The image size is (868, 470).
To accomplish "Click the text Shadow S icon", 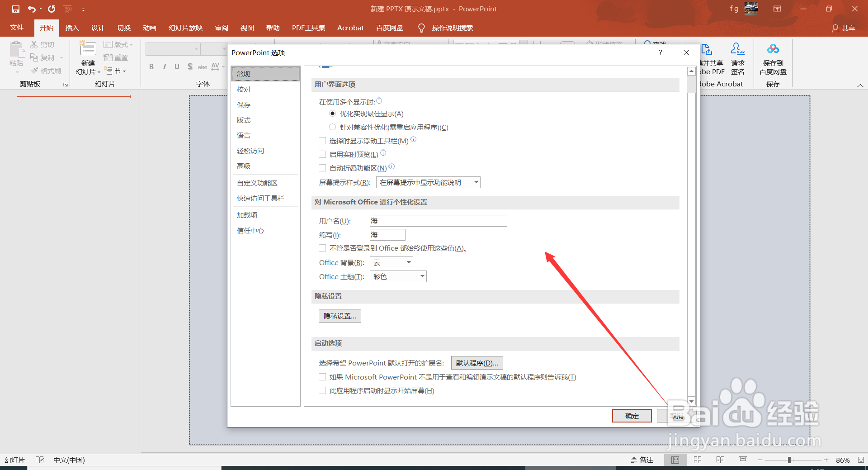I will tap(190, 66).
